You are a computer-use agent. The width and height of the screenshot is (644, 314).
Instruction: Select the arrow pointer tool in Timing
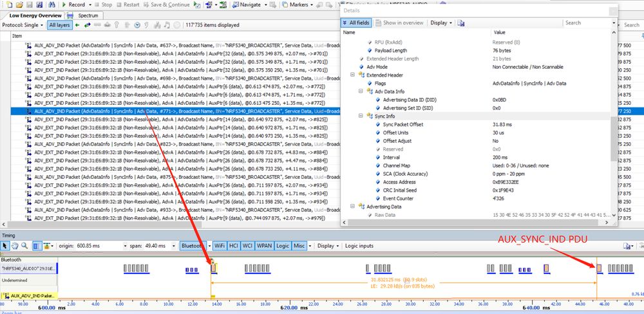click(x=5, y=246)
